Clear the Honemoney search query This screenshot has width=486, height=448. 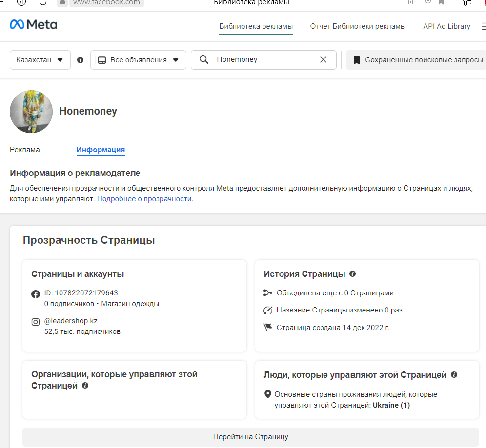(323, 59)
